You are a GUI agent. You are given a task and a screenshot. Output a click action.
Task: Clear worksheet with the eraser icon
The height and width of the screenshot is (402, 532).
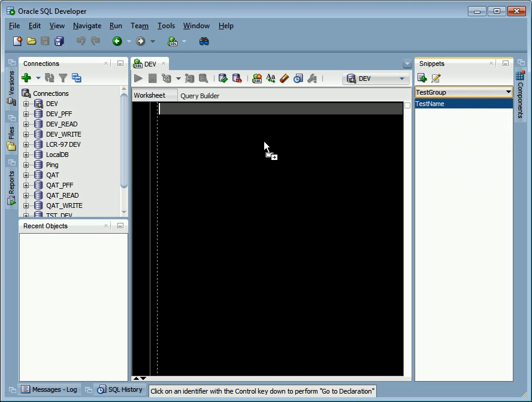[285, 78]
